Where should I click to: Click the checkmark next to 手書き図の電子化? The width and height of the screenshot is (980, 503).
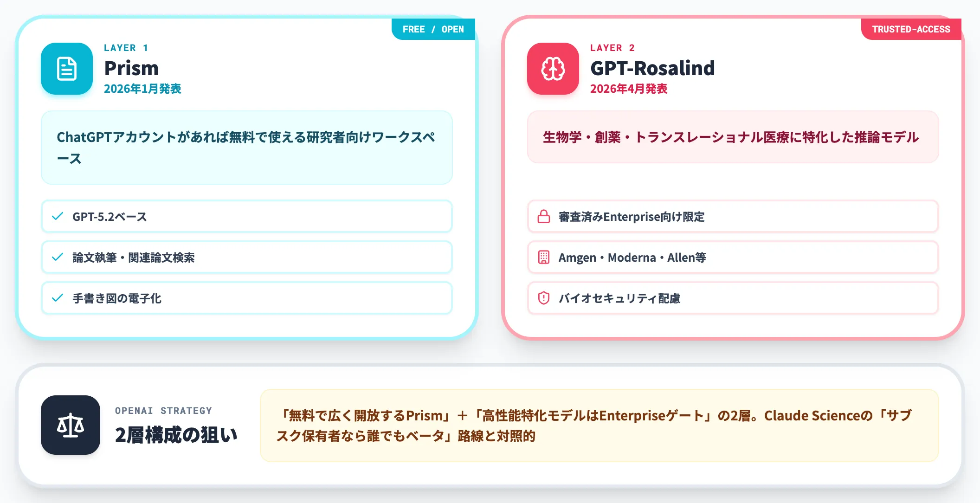[x=58, y=298]
